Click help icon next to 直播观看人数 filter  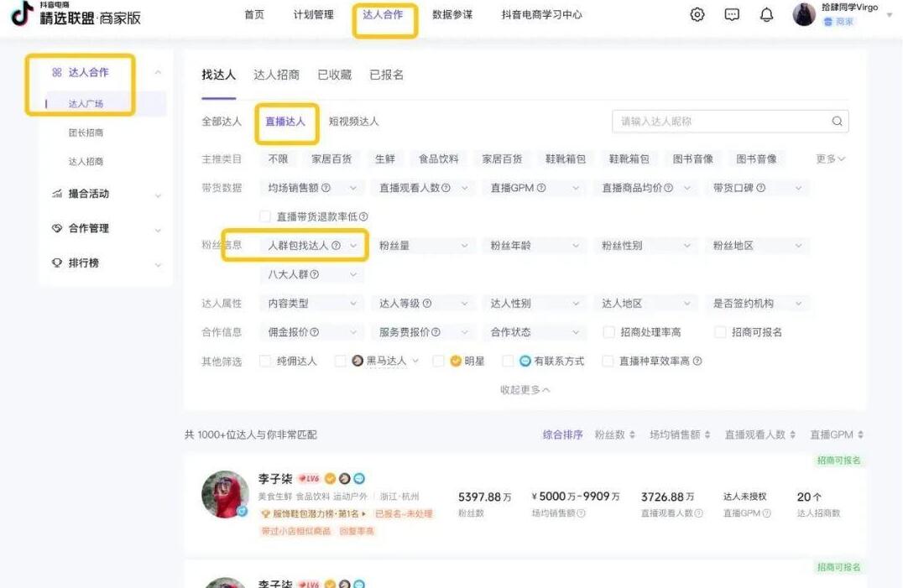(x=446, y=188)
